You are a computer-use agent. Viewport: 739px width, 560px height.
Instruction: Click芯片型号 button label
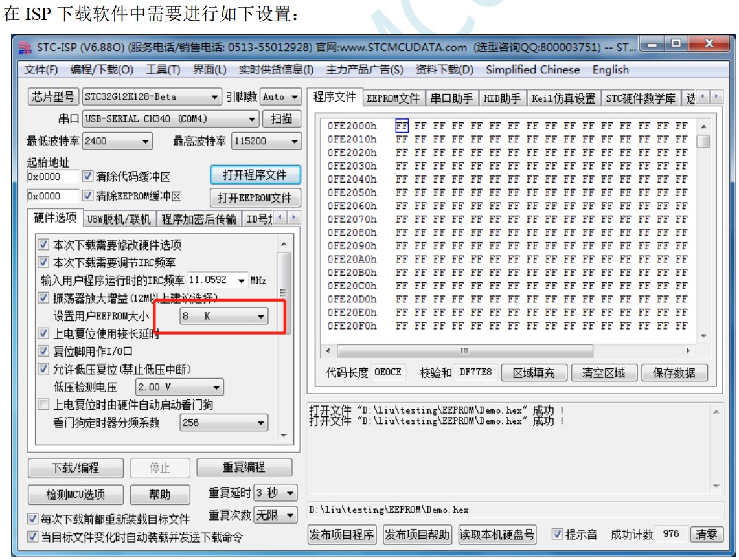(x=53, y=96)
